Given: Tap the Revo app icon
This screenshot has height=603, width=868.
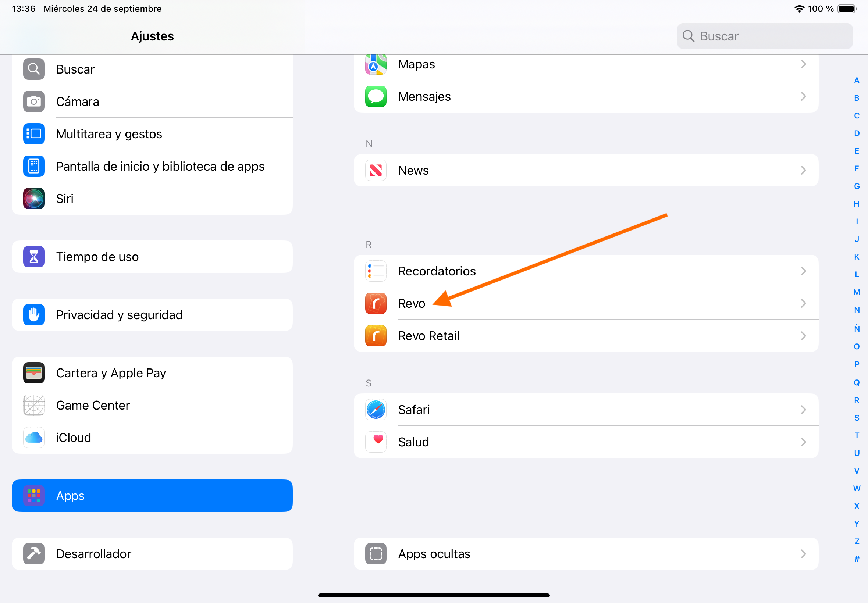Looking at the screenshot, I should (x=376, y=303).
